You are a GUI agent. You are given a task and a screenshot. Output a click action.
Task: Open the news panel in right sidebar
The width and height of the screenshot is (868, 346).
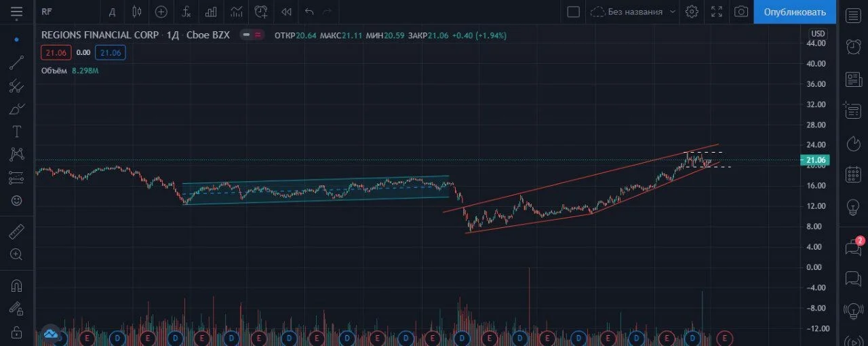point(853,80)
